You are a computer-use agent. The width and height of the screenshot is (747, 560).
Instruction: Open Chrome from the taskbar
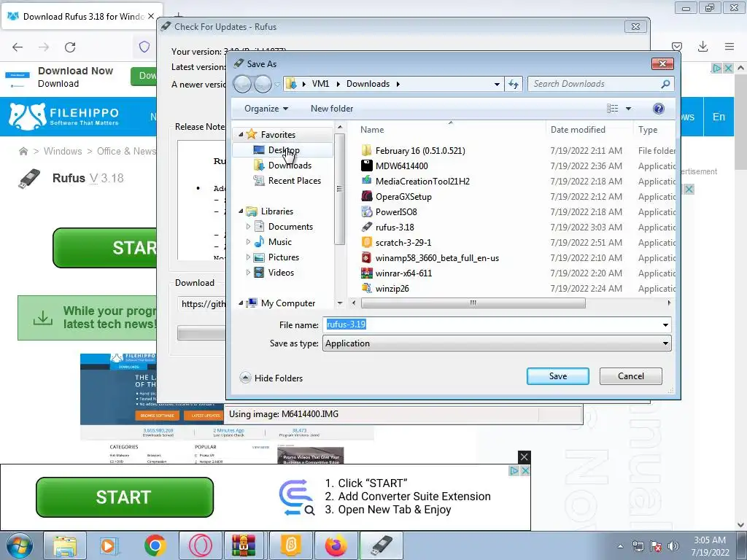(155, 545)
